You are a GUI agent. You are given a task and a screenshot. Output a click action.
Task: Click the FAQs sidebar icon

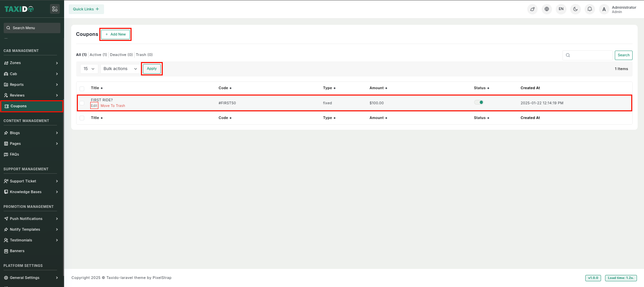coord(6,155)
